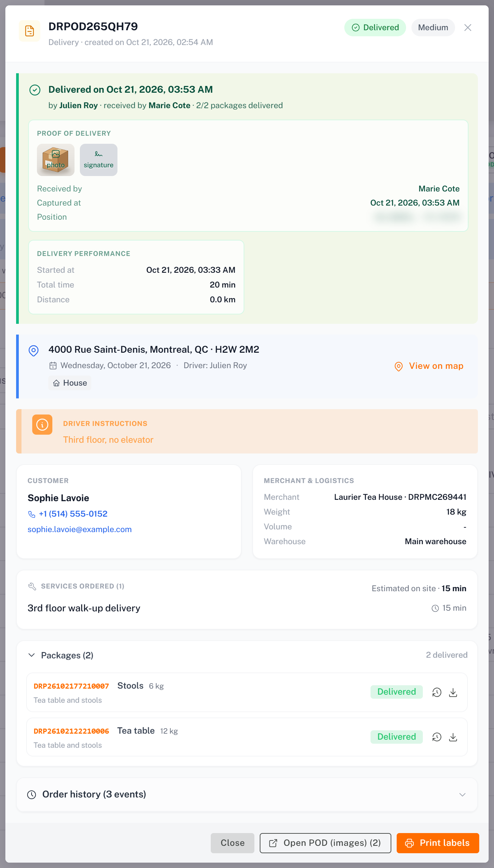Click the driver instructions info icon

click(42, 425)
